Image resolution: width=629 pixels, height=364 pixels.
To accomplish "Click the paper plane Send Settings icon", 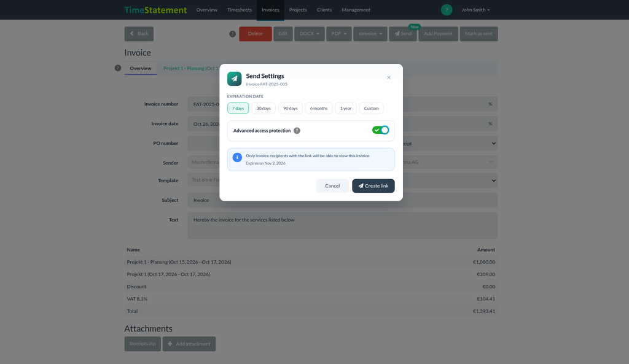I will (x=234, y=79).
